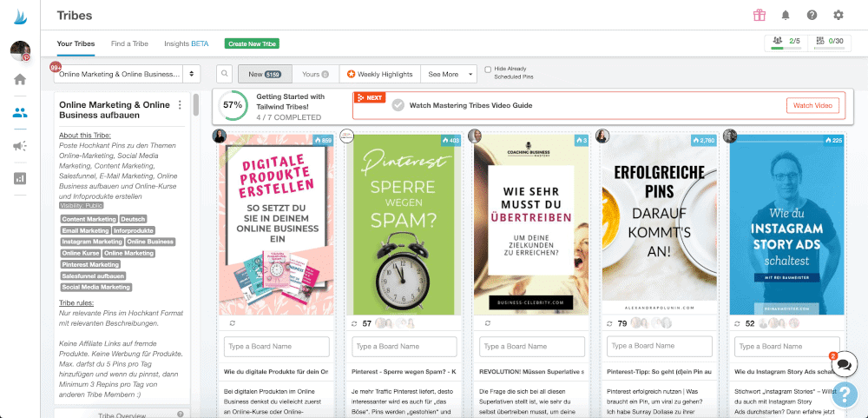Select the Weekly Highlights filter tab
This screenshot has width=868, height=418.
coord(380,75)
